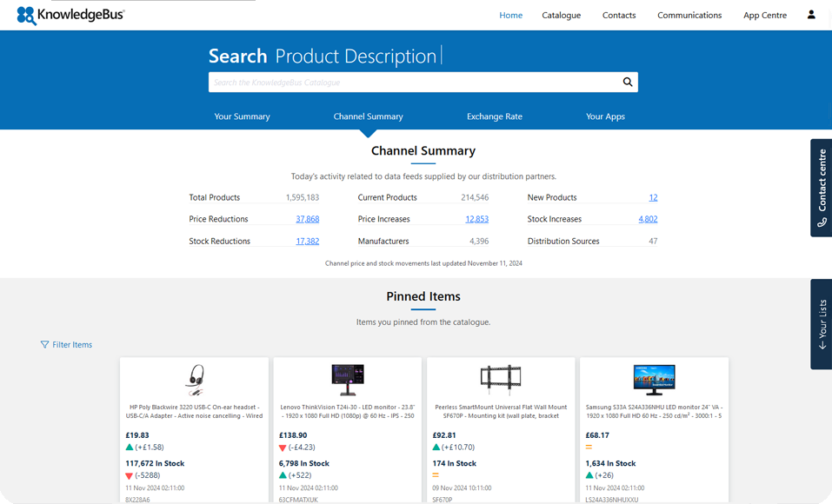Click the 117,672 In Stock text
Viewport: 832px width, 504px height.
coord(155,464)
